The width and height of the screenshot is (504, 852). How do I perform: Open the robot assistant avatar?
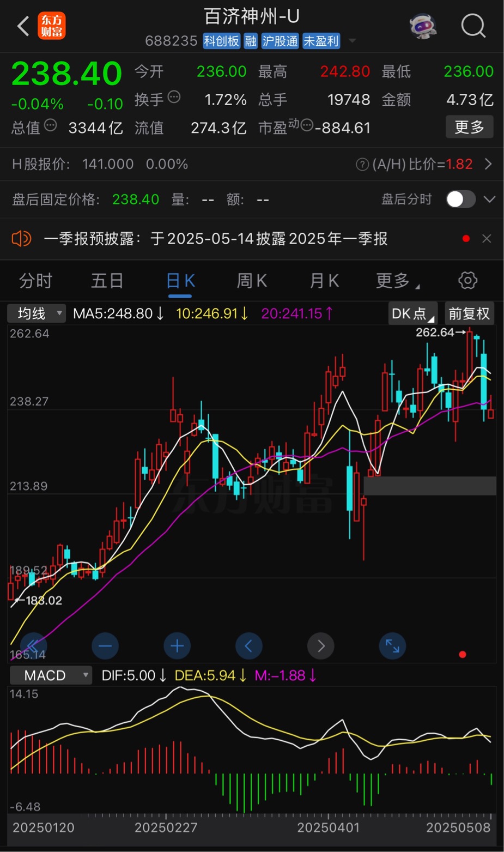coord(423,26)
